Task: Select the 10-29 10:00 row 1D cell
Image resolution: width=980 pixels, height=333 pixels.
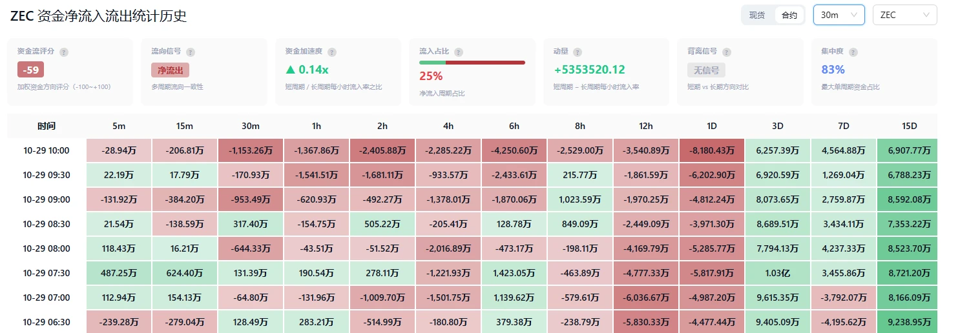Action: click(x=711, y=150)
